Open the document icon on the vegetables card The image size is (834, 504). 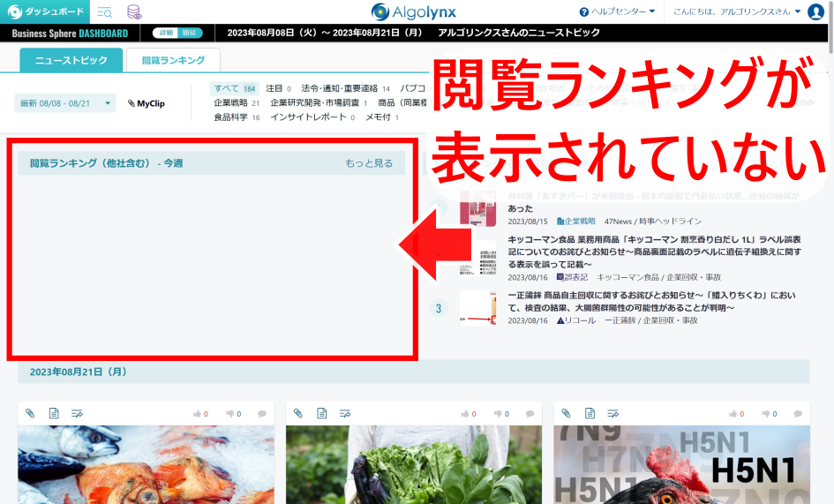click(x=322, y=413)
